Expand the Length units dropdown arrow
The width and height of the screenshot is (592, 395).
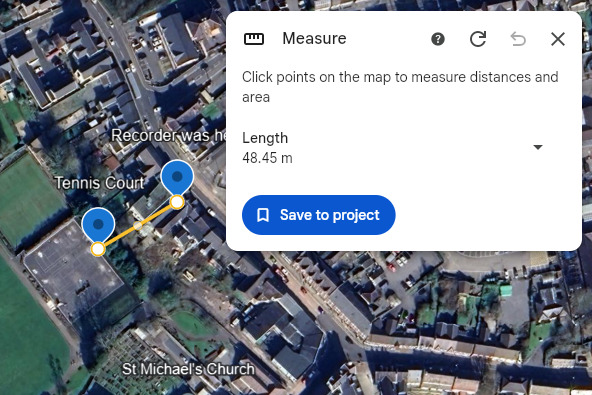point(538,147)
